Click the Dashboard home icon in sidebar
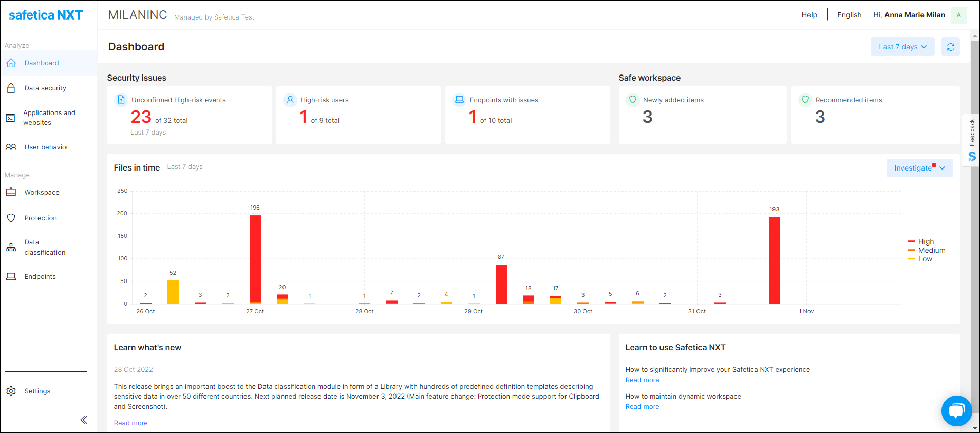The width and height of the screenshot is (980, 433). 11,63
